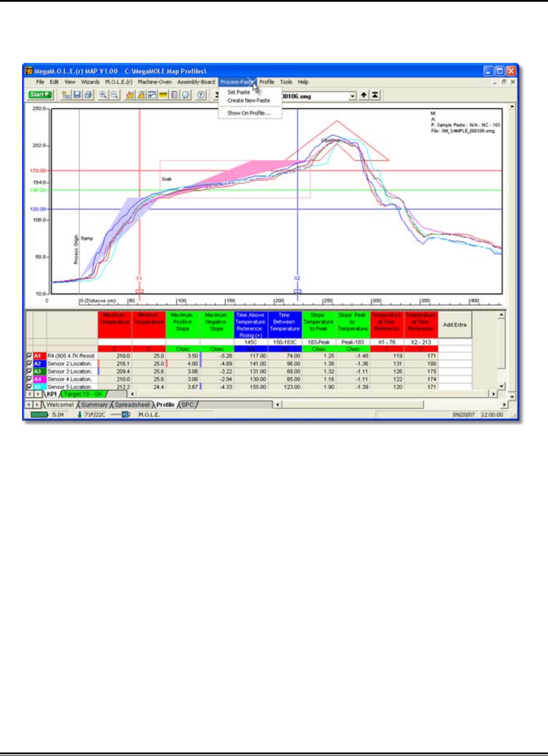Uncheck the A1 R4 sensor checkbox

pyautogui.click(x=29, y=356)
